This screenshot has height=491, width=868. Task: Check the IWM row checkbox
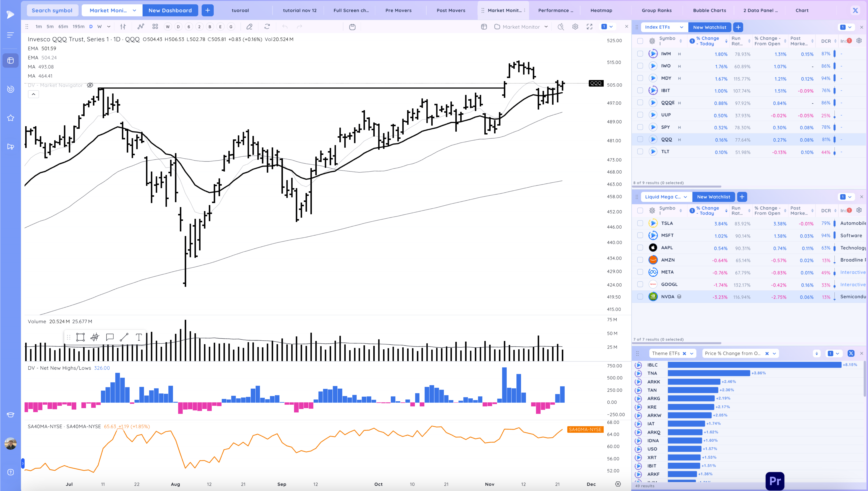(640, 54)
